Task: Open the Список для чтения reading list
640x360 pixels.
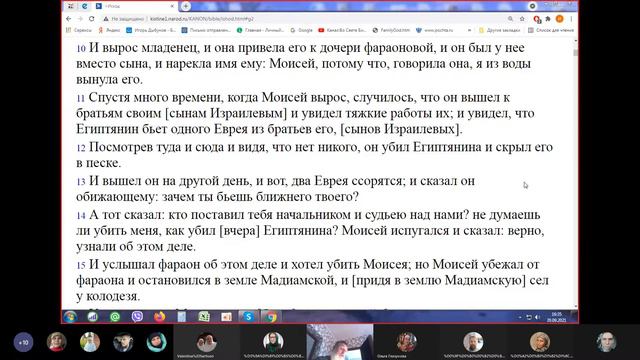Action: pyautogui.click(x=551, y=30)
